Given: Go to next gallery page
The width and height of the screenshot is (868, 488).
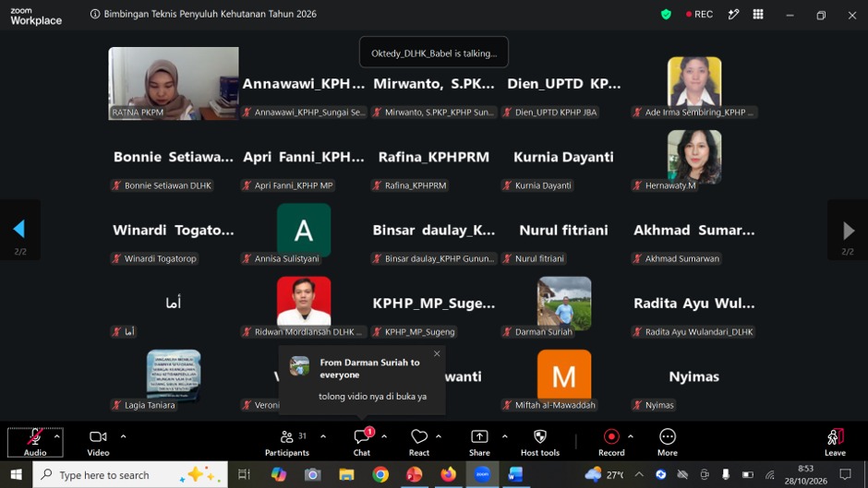Looking at the screenshot, I should point(848,230).
